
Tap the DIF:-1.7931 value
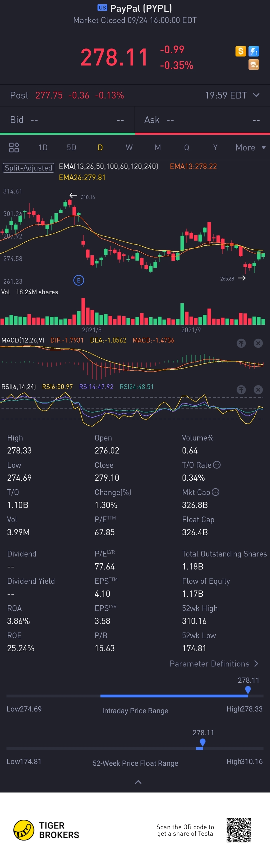(67, 340)
